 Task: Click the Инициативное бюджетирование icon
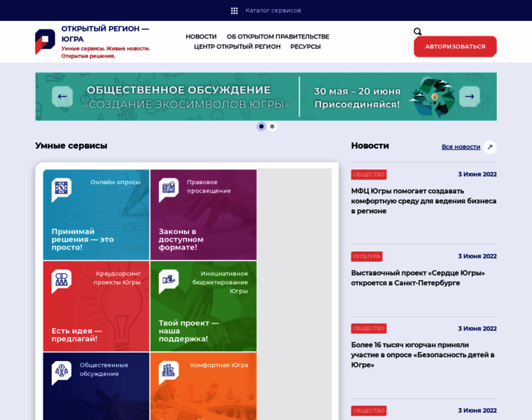coord(169,281)
